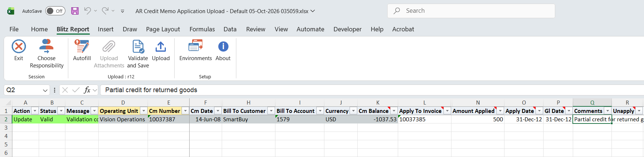Viewport: 644px width, 157px height.
Task: Click the Upload arrow icon
Action: pos(161,46)
